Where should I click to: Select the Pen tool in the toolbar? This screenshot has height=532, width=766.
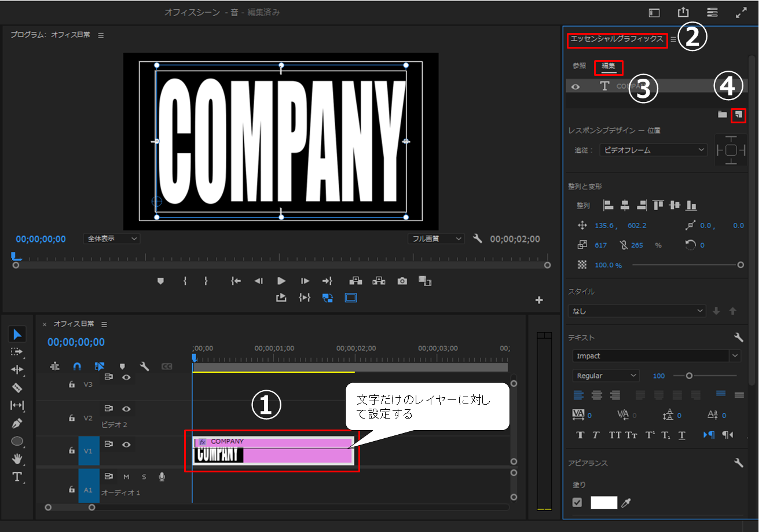tap(17, 423)
